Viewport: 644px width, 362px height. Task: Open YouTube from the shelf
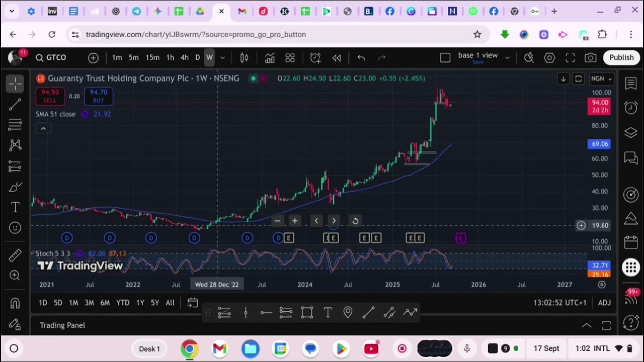point(371,348)
